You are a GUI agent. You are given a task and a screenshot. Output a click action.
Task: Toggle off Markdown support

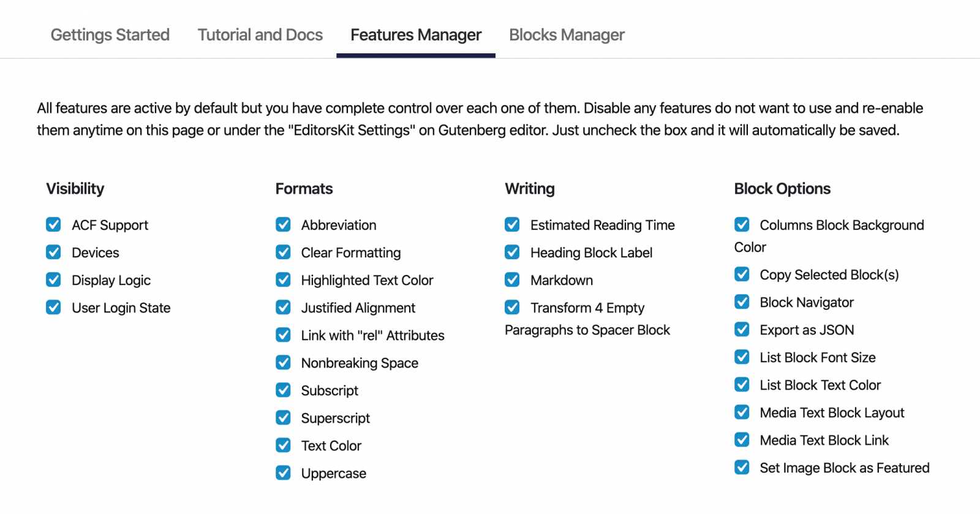512,280
